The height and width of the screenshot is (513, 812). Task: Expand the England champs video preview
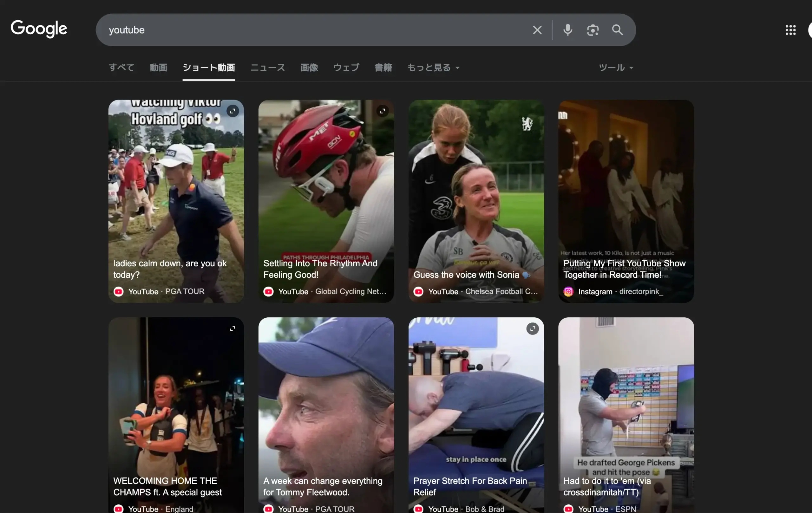click(233, 328)
